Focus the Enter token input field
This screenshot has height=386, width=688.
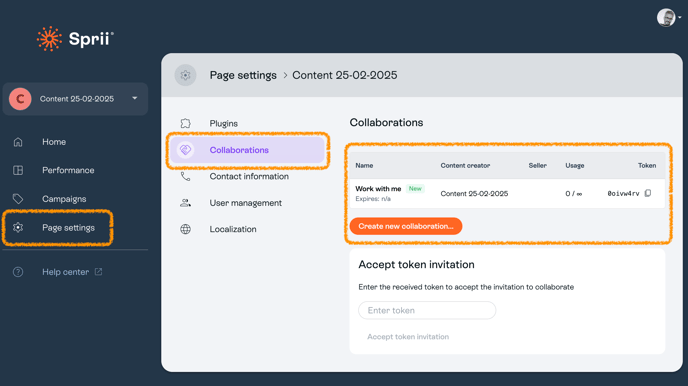click(x=427, y=311)
